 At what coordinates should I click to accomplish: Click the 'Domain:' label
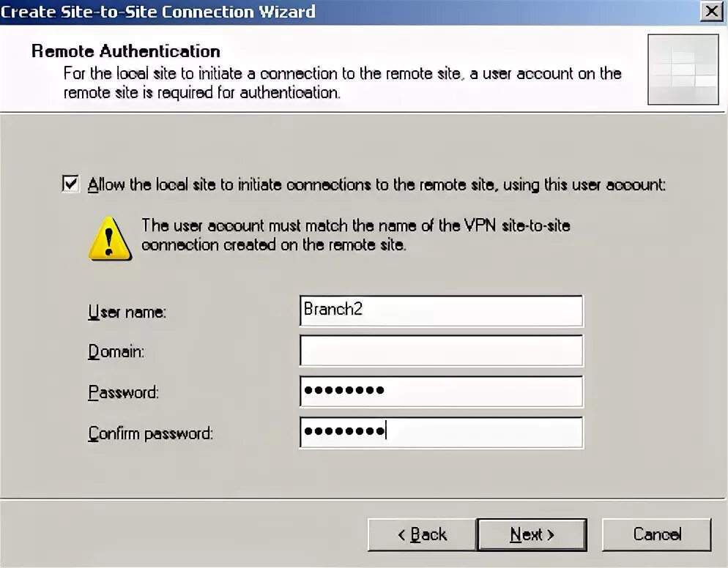tap(116, 352)
